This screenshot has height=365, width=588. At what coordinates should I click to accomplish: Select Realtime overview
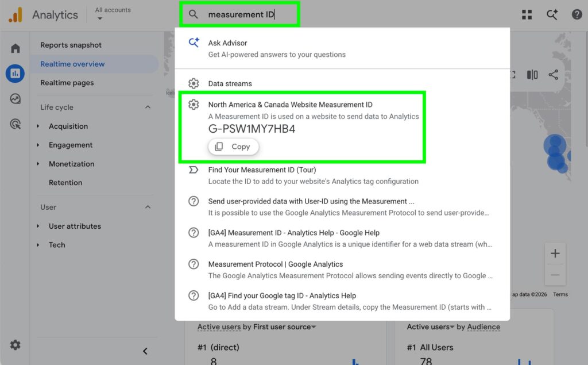95,64
